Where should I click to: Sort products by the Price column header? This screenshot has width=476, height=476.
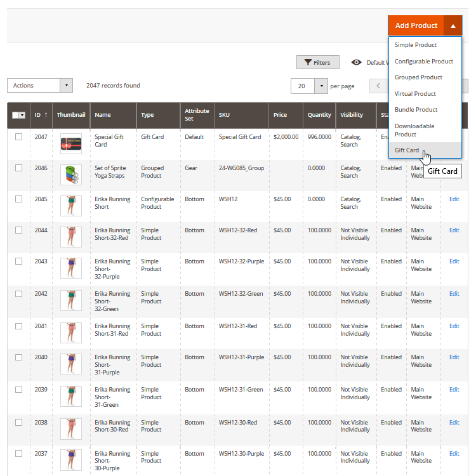pos(280,115)
